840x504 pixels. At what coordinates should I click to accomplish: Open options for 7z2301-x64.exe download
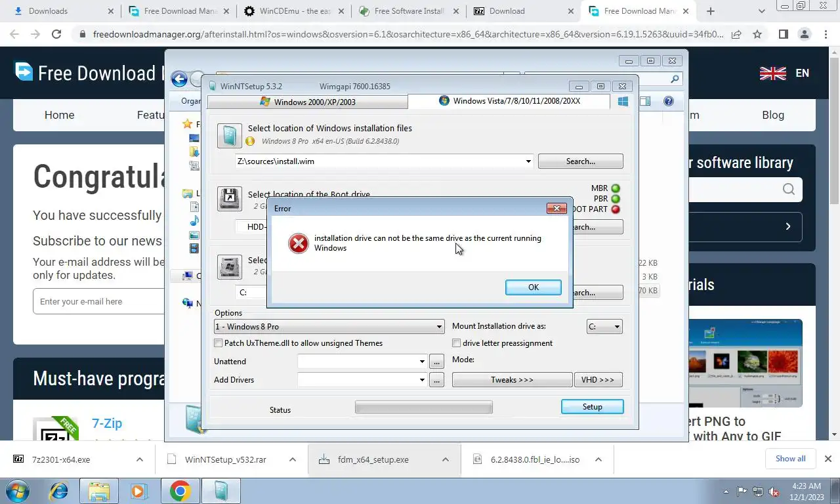point(139,459)
